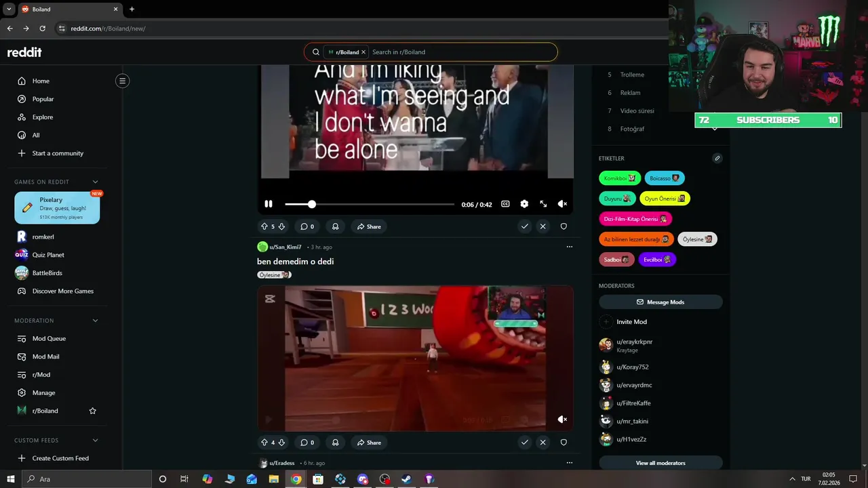Viewport: 868px width, 488px height.
Task: Upvote the post with 5 votes
Action: [x=264, y=226]
